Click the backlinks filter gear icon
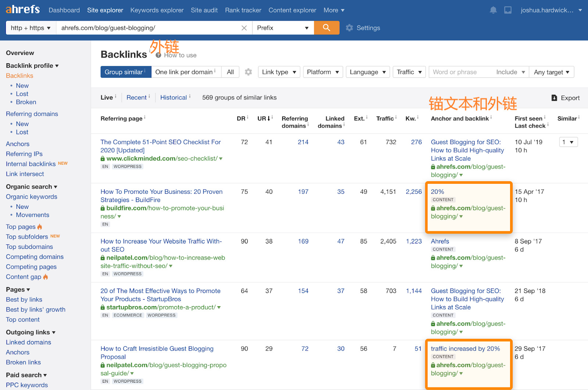The width and height of the screenshot is (588, 390). coord(248,72)
